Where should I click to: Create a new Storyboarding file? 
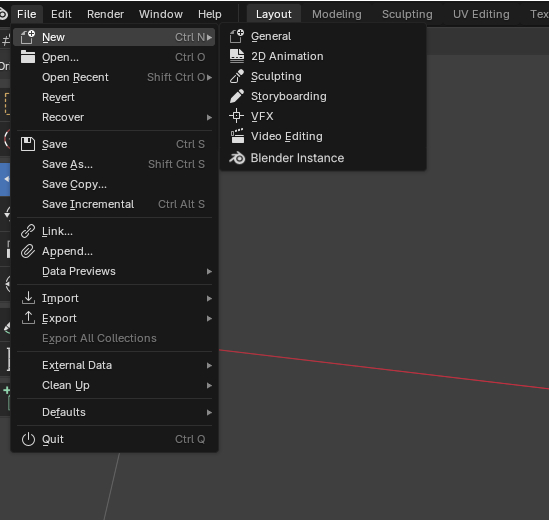tap(323, 96)
